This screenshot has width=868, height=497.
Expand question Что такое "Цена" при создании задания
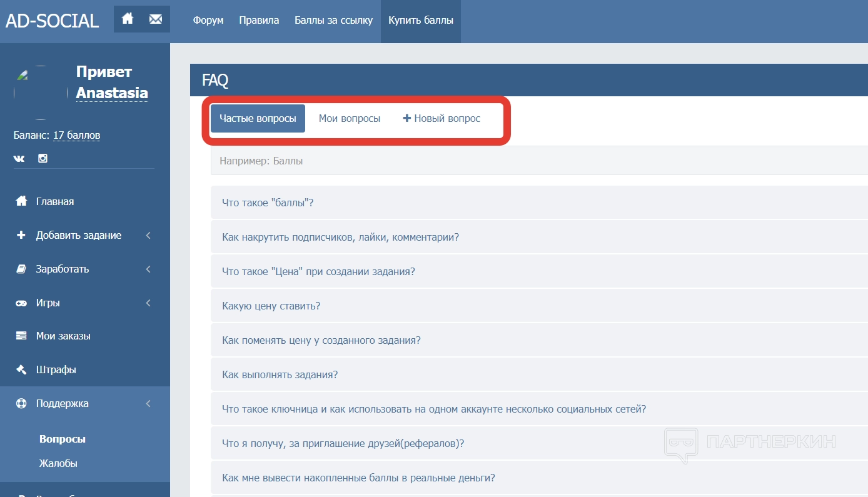[539, 271]
